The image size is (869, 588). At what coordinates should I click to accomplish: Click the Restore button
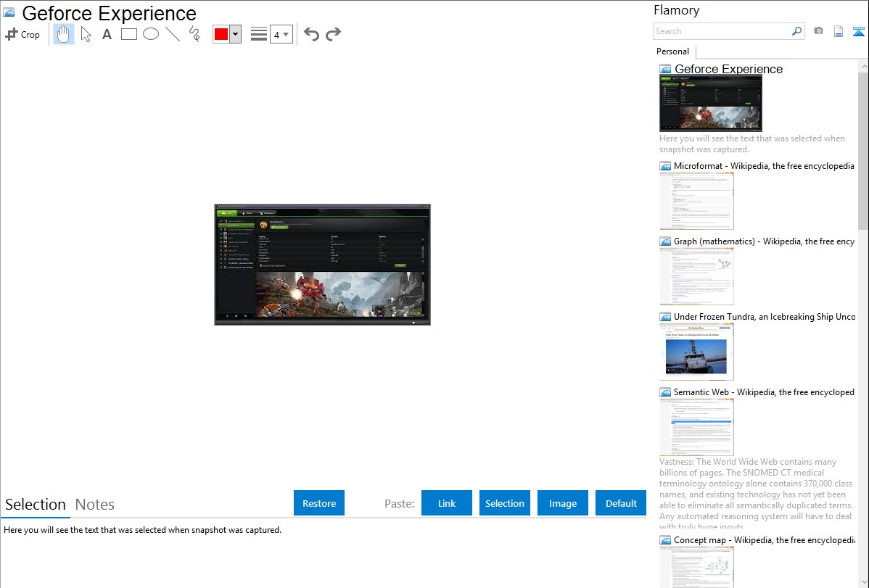[319, 503]
